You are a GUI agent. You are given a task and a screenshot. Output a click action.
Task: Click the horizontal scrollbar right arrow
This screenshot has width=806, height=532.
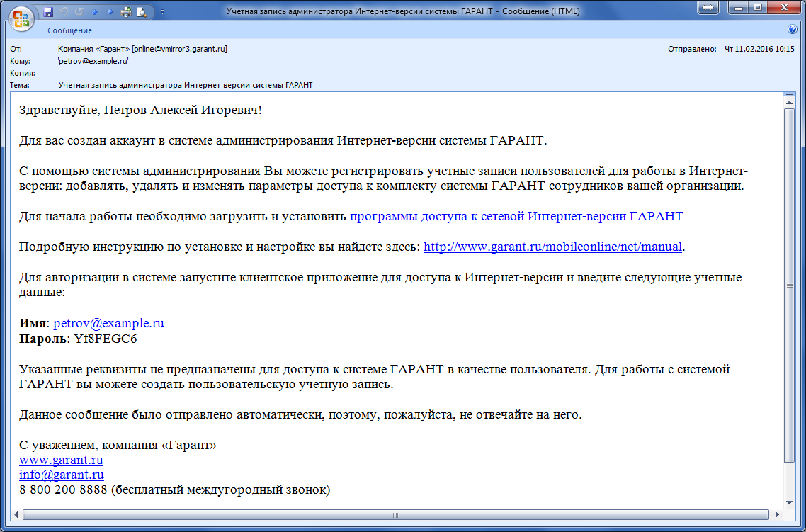click(777, 514)
